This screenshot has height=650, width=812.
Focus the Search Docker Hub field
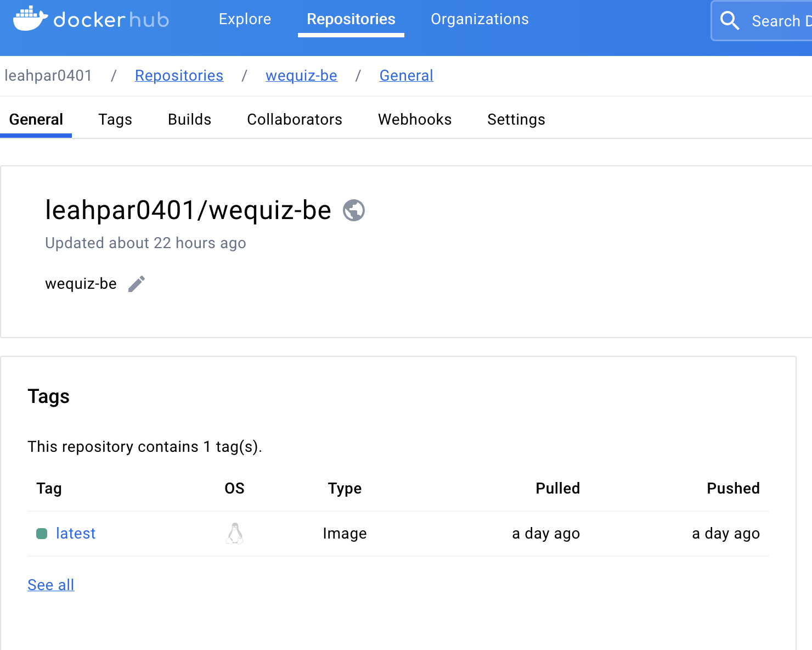(763, 21)
